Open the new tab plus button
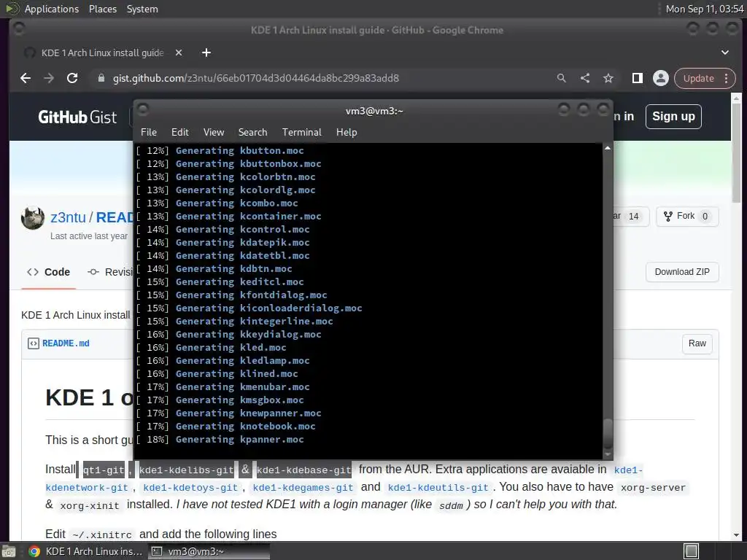The width and height of the screenshot is (747, 560). [x=206, y=52]
